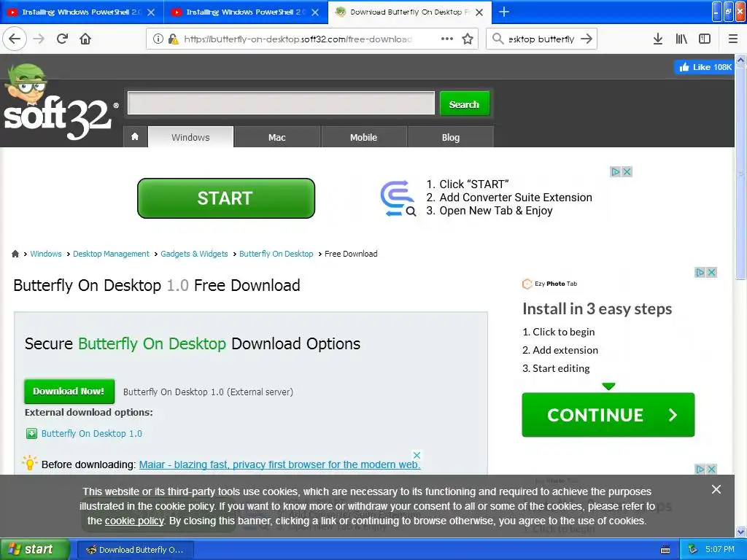747x560 pixels.
Task: Open the Windows start button
Action: (34, 549)
